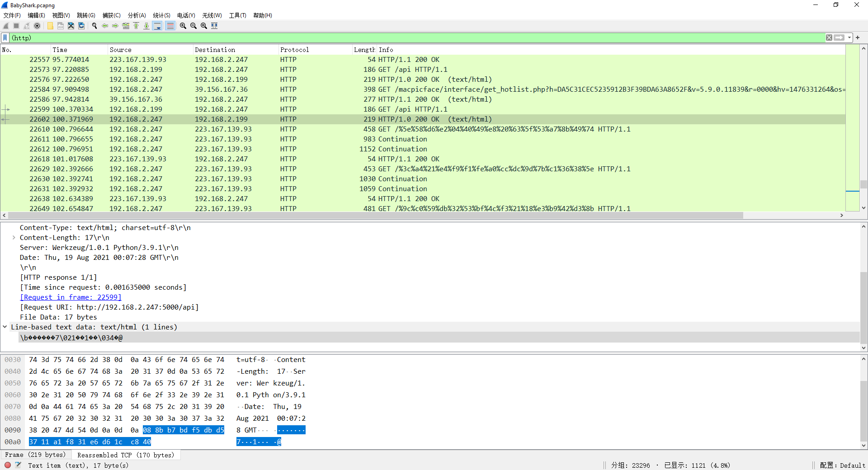Open the 统计(S) statistics menu

pos(161,15)
